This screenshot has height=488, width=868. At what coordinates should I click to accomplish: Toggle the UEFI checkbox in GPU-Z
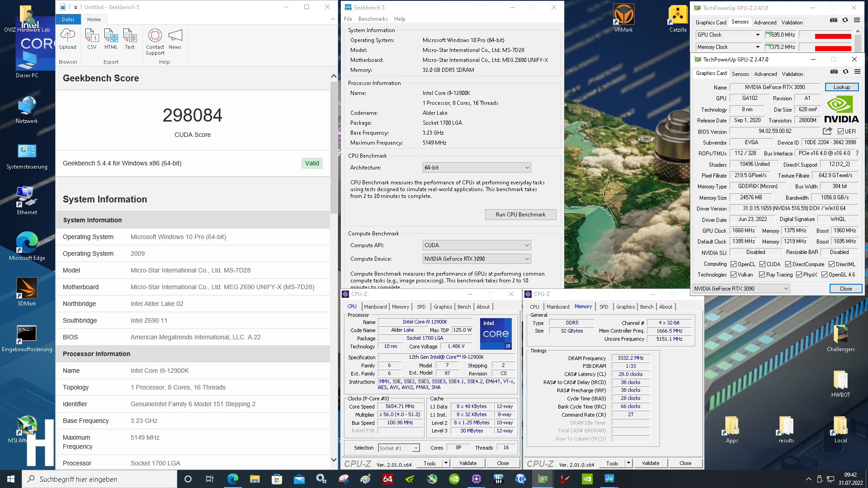840,131
